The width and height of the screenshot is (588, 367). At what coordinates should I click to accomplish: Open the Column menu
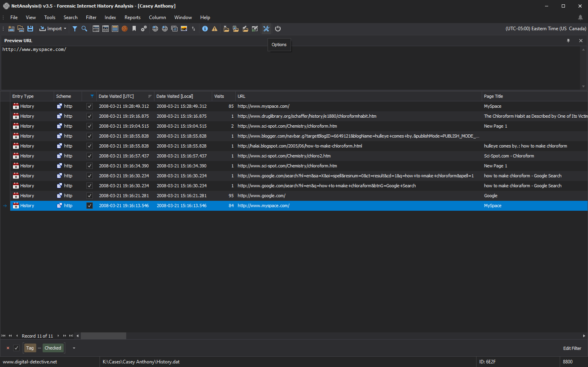157,17
